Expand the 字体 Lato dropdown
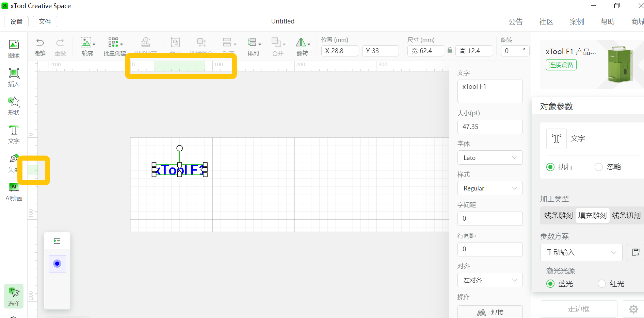The width and height of the screenshot is (644, 318). pyautogui.click(x=490, y=157)
